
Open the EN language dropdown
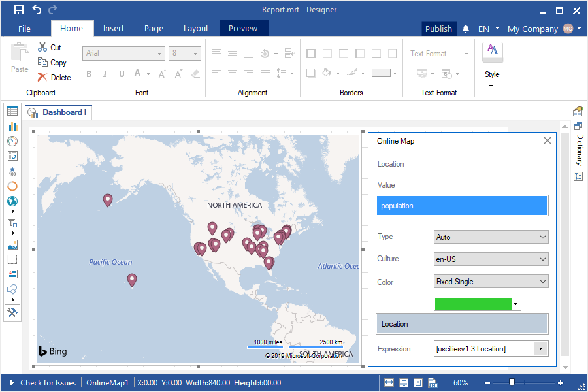click(x=488, y=29)
